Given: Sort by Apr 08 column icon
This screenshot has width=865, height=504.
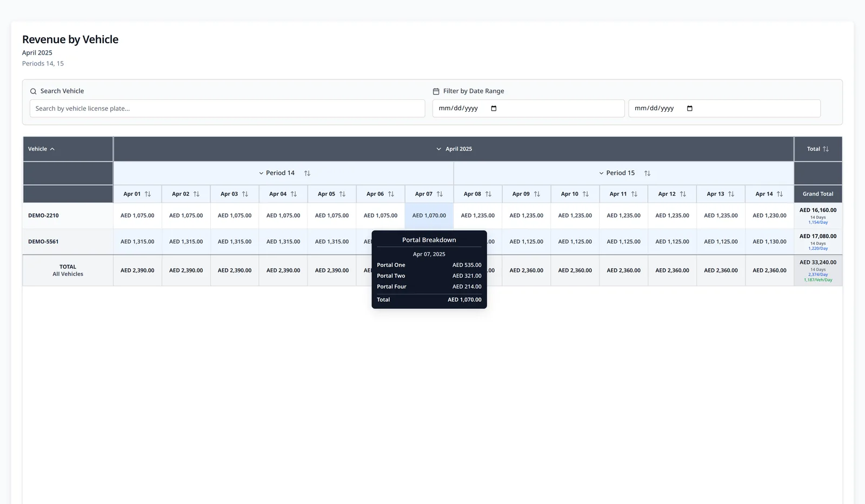Looking at the screenshot, I should [x=488, y=194].
